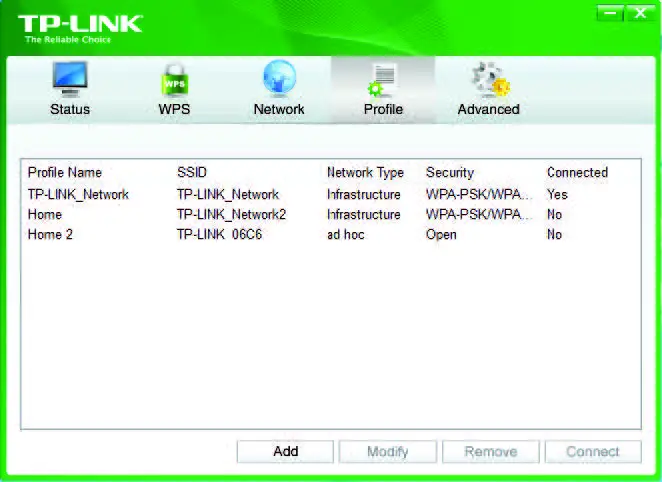
Task: Click the Network Type column header
Action: tap(365, 172)
